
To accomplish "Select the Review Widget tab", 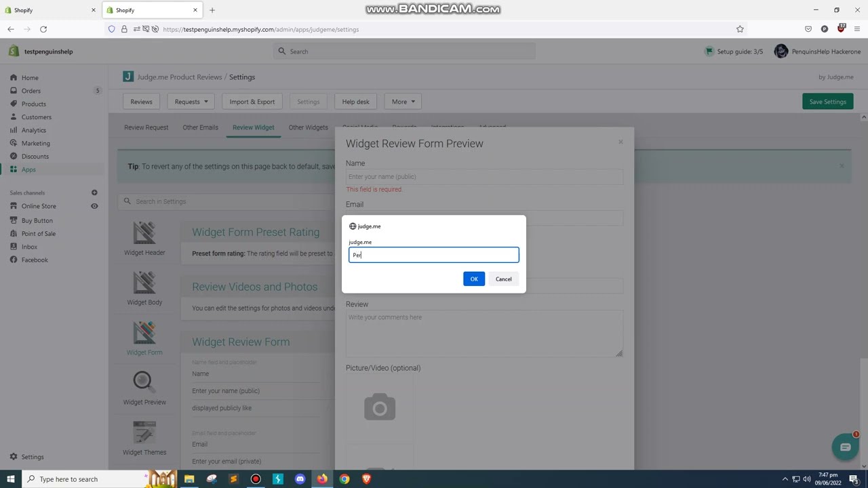I will click(253, 127).
